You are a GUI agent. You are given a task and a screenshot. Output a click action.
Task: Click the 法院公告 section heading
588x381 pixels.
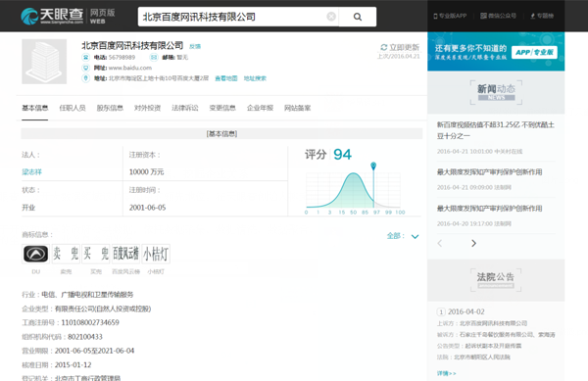coord(496,280)
